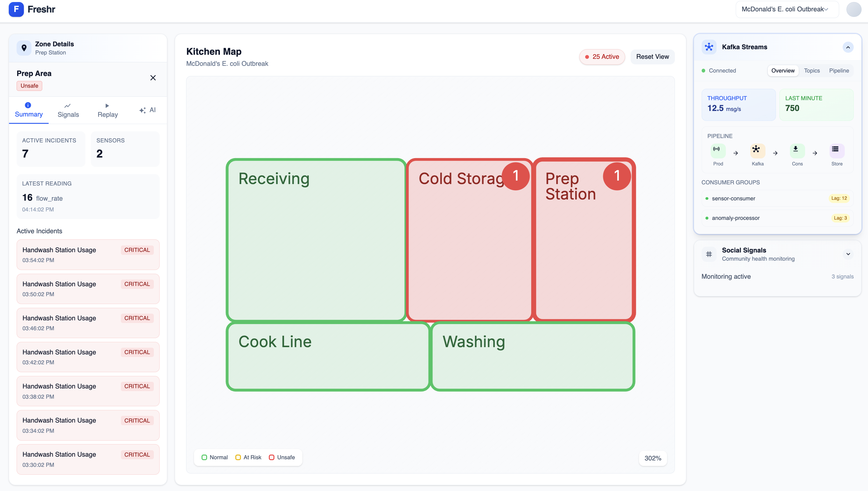This screenshot has height=491, width=868.
Task: Select the Pipeline view in Kafka Streams
Action: click(839, 70)
